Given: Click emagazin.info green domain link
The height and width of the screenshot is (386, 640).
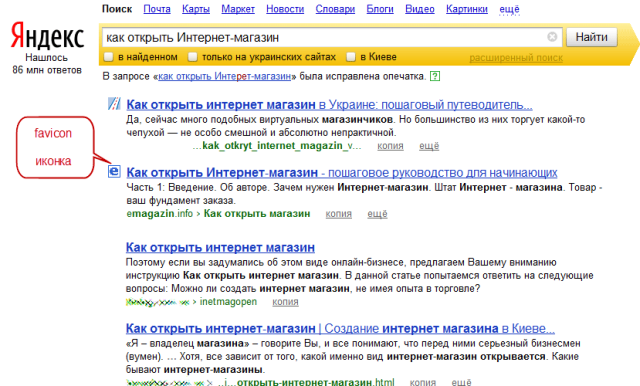Looking at the screenshot, I should [x=160, y=213].
